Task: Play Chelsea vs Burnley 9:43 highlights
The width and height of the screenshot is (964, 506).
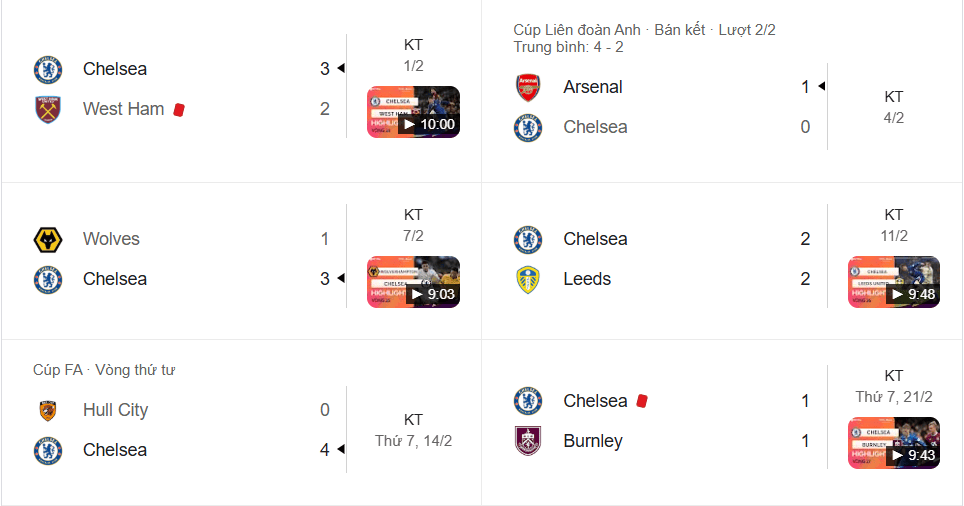Action: (x=893, y=443)
